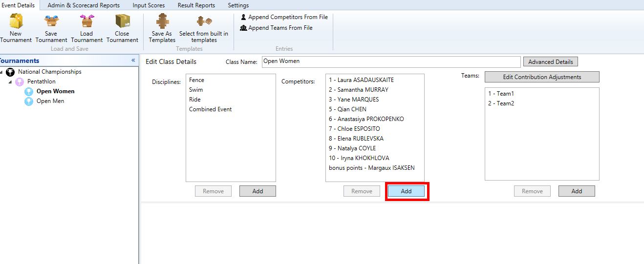Viewport: 644px width, 264px height.
Task: Click Edit Contribution Adjustments button
Action: pyautogui.click(x=542, y=77)
